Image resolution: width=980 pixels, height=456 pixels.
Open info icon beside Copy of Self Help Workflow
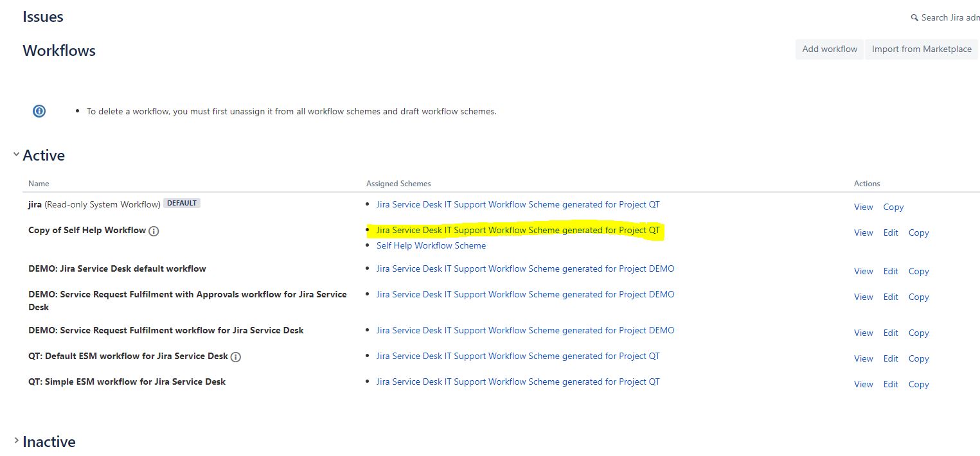click(x=154, y=231)
